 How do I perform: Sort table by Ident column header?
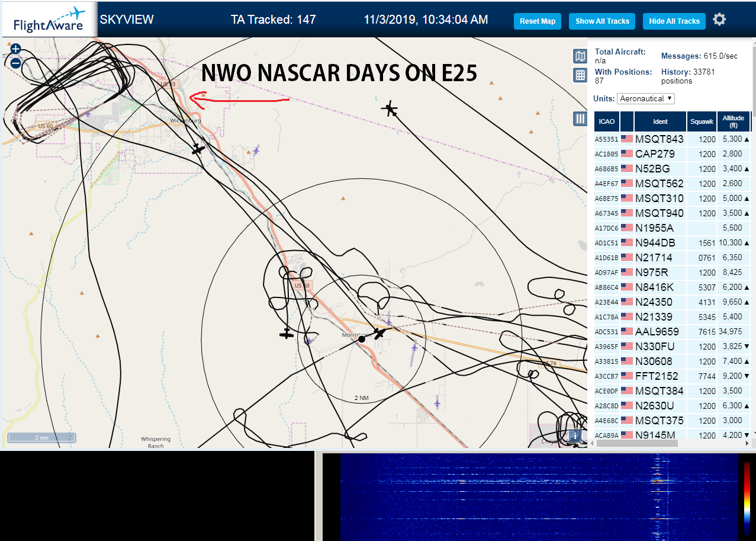click(x=660, y=121)
